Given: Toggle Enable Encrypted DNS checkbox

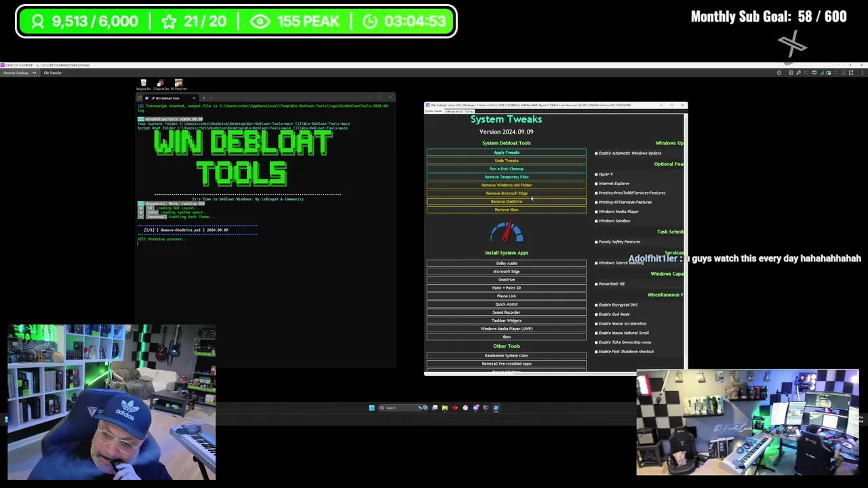Looking at the screenshot, I should (597, 305).
